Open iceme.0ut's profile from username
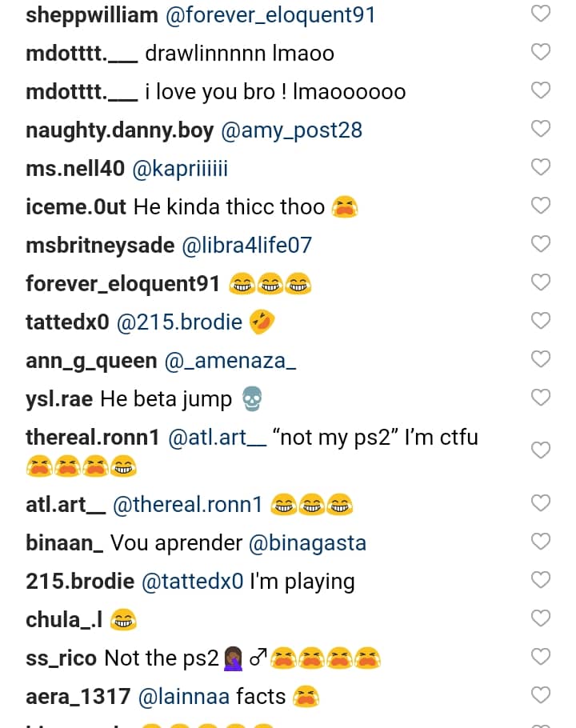 [76, 207]
